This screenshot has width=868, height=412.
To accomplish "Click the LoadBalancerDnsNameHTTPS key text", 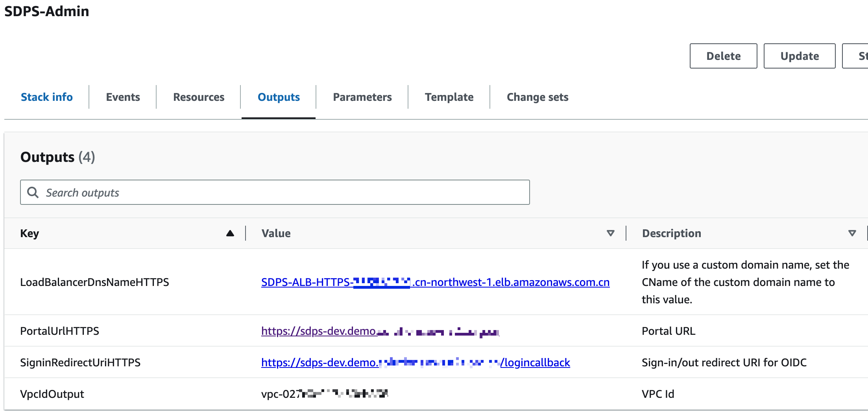I will pos(94,282).
